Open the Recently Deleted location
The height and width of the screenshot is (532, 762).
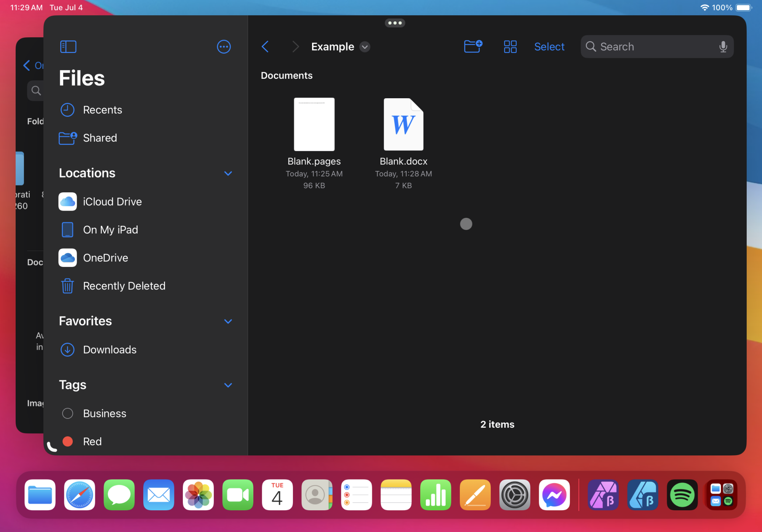click(124, 286)
